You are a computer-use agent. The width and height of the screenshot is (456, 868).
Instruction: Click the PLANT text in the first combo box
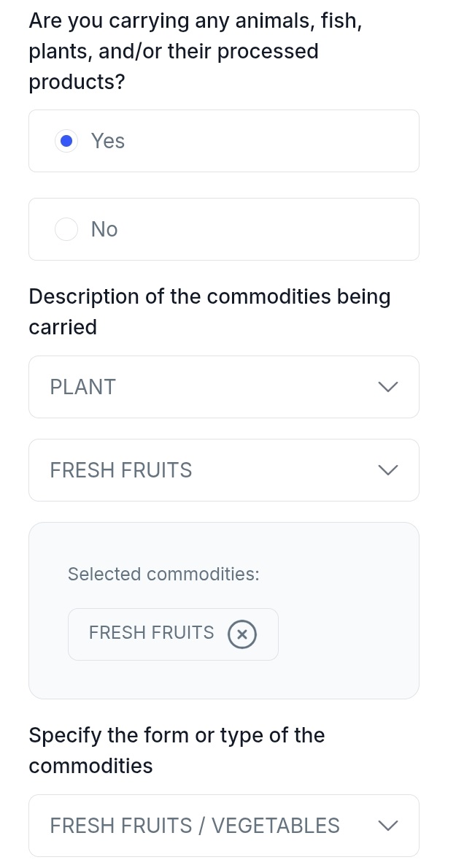pos(83,387)
